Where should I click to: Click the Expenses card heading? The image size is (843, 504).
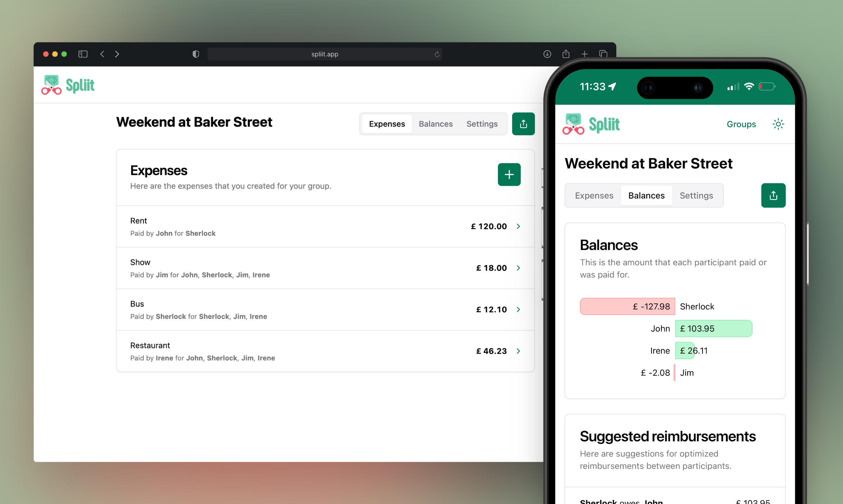point(159,170)
